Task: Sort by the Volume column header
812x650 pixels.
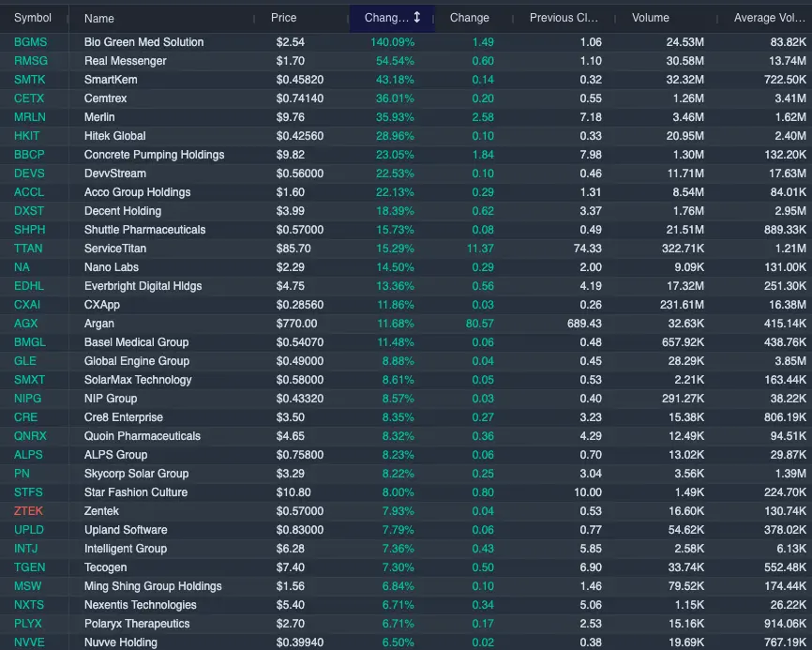Action: (651, 18)
